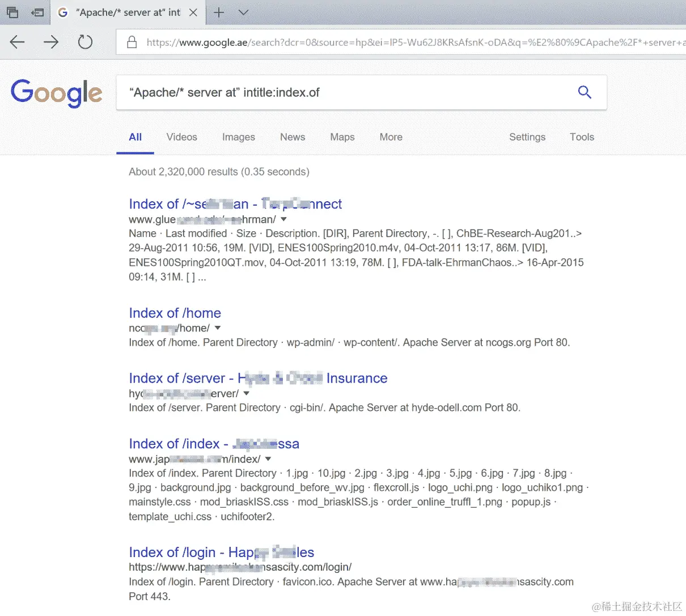
Task: Open search Tools
Action: [x=582, y=137]
